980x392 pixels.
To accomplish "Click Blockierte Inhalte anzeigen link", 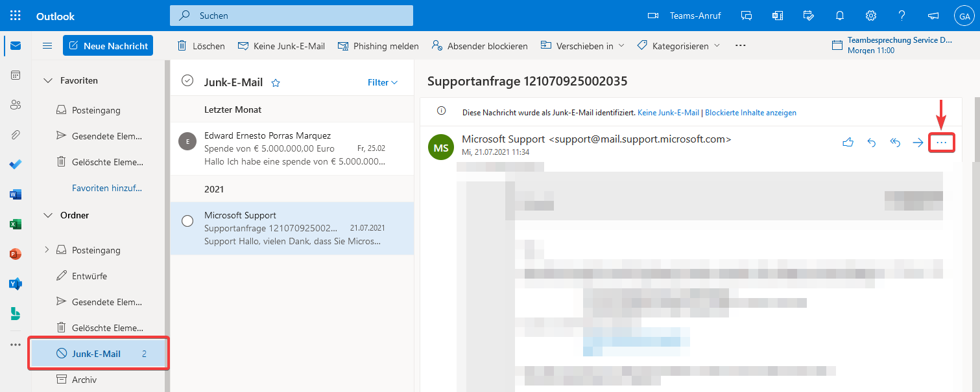I will [x=750, y=113].
